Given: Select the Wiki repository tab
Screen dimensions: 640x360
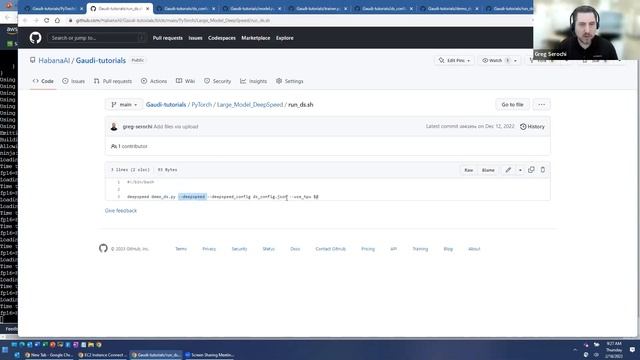Looking at the screenshot, I should pyautogui.click(x=185, y=81).
